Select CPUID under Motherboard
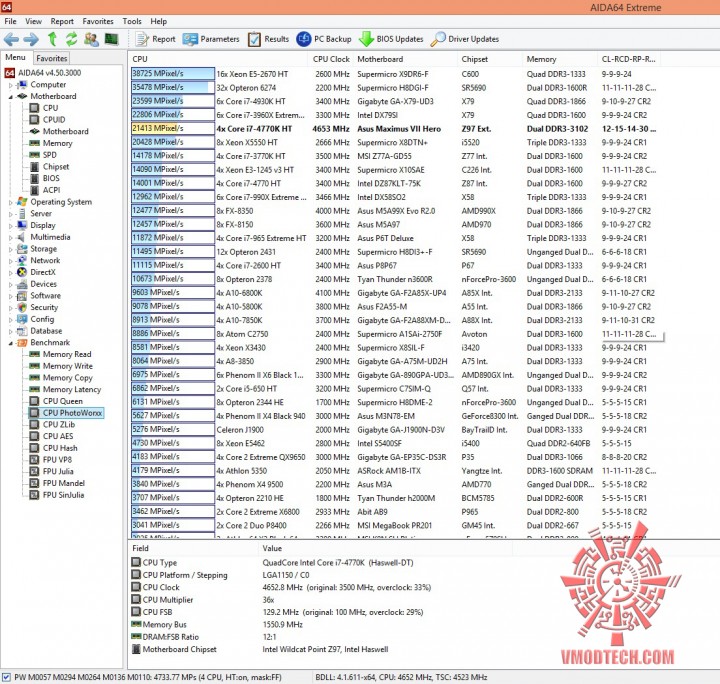The image size is (720, 684). click(x=47, y=119)
